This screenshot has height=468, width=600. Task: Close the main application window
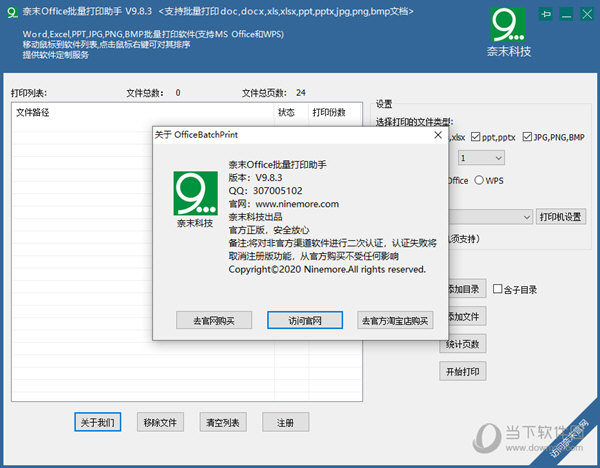587,15
